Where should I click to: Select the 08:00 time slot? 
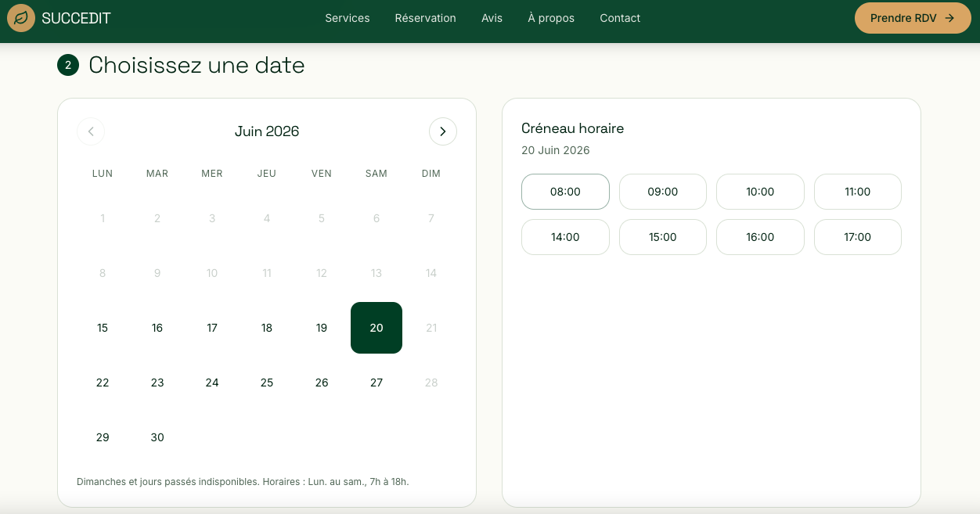pos(565,192)
